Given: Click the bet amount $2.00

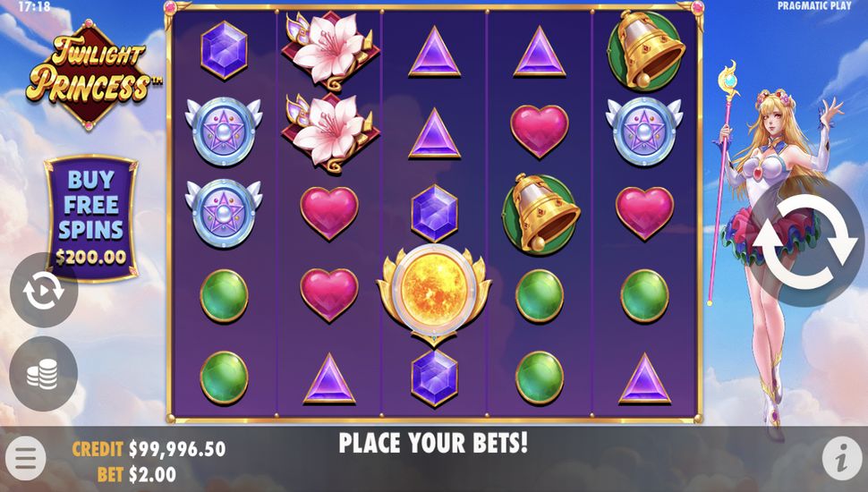Looking at the screenshot, I should pos(152,474).
